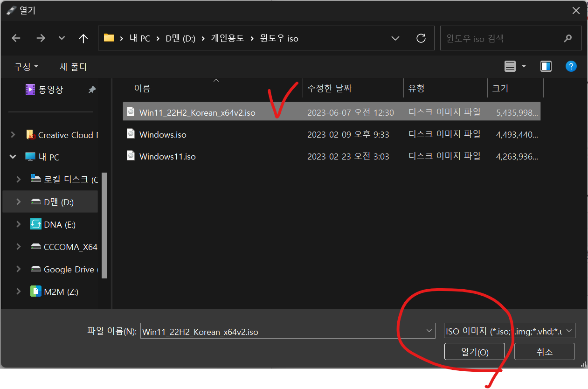This screenshot has width=588, height=389.
Task: Click date 2023-02-23 오전 3:03
Action: (348, 157)
